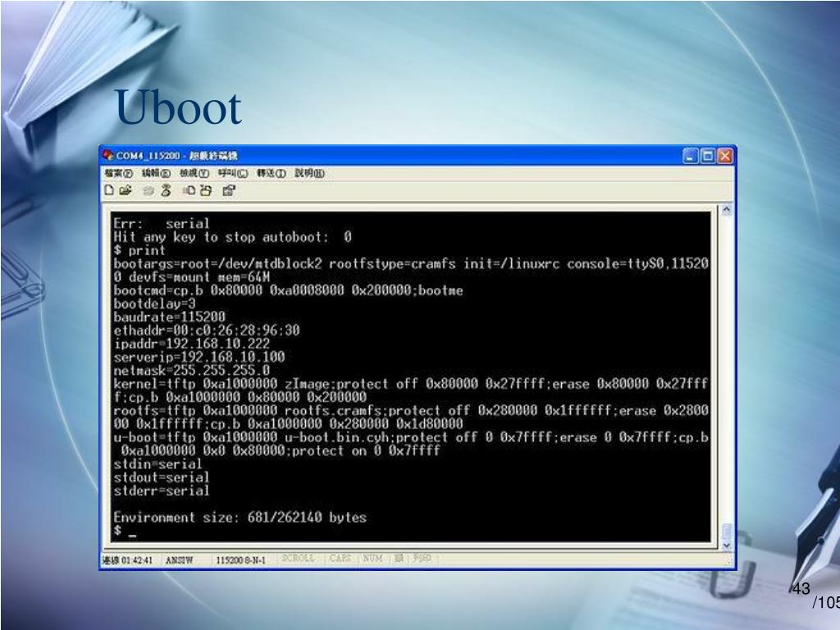Image resolution: width=840 pixels, height=630 pixels.
Task: Click the Disconnect phone toolbar icon
Action: 166,190
